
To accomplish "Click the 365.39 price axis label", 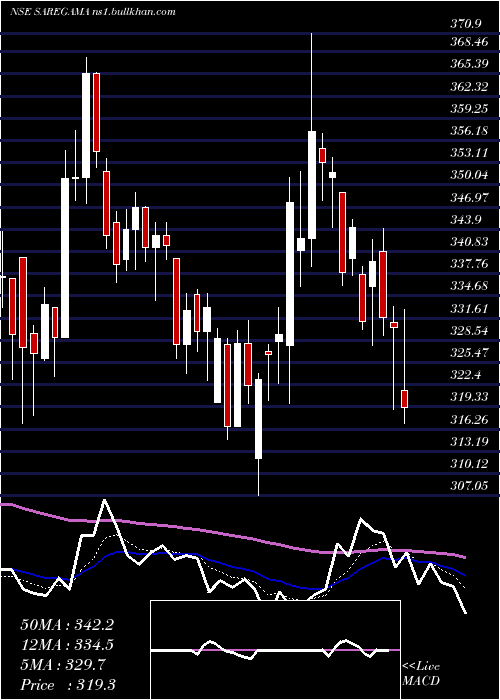I will (x=470, y=64).
